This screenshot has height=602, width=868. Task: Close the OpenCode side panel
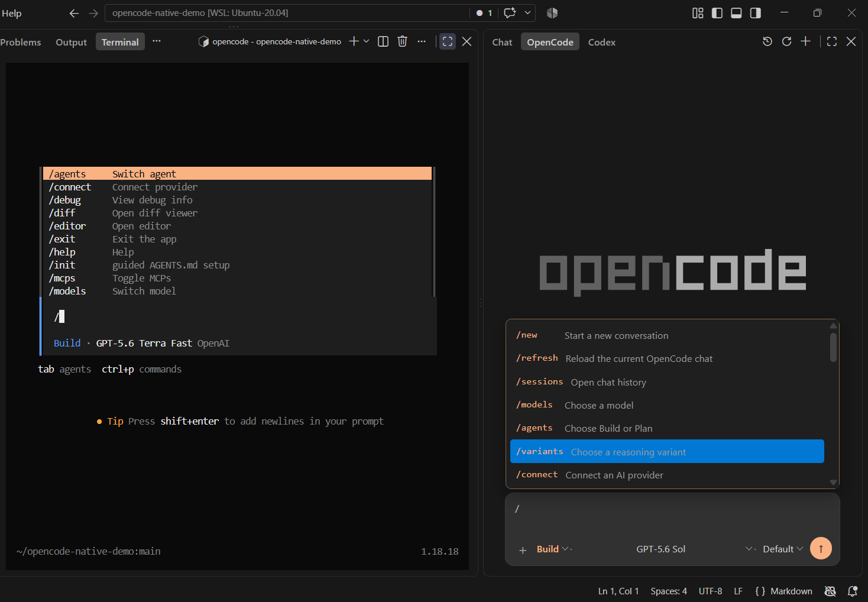coord(851,41)
